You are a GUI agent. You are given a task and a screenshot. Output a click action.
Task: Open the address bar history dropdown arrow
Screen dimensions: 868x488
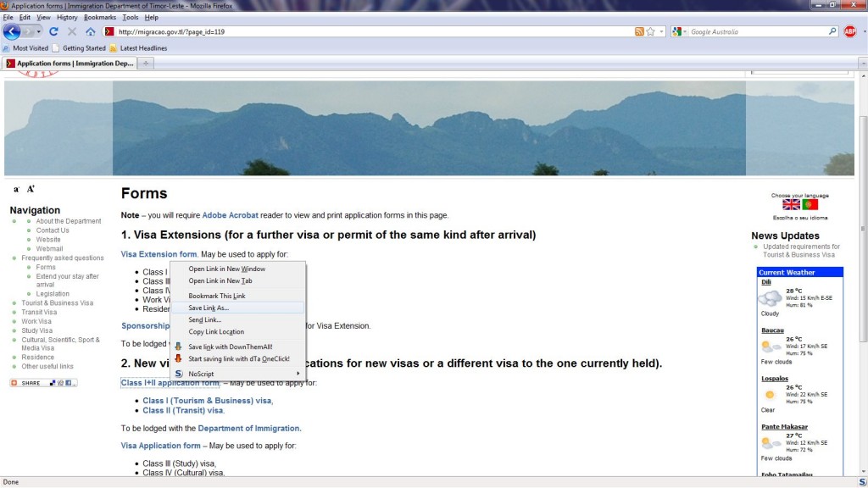(661, 31)
